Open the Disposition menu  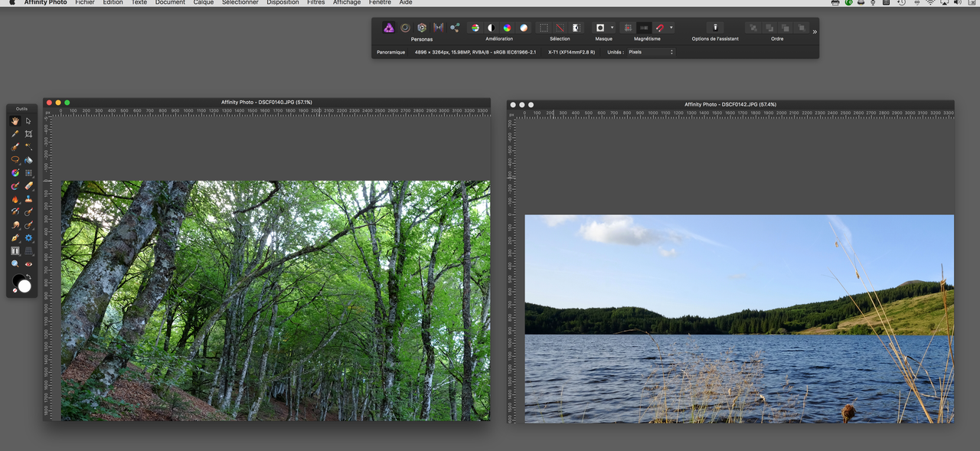283,2
